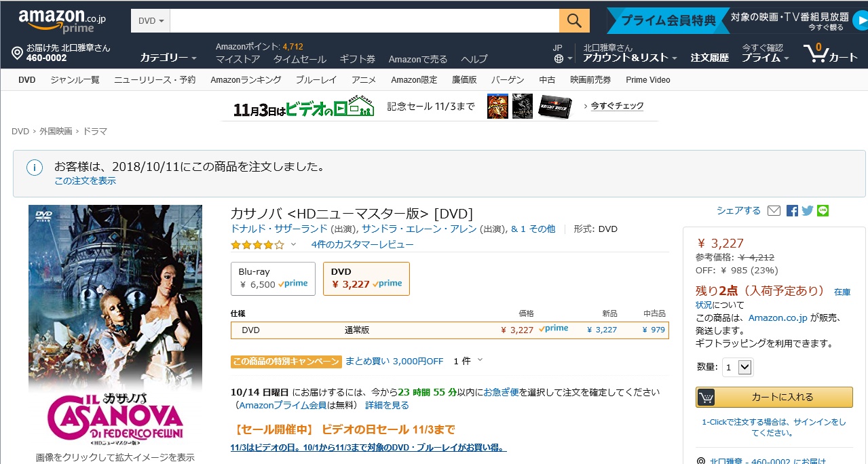Click カートに入れる add to cart button
This screenshot has width=868, height=464.
[x=774, y=397]
